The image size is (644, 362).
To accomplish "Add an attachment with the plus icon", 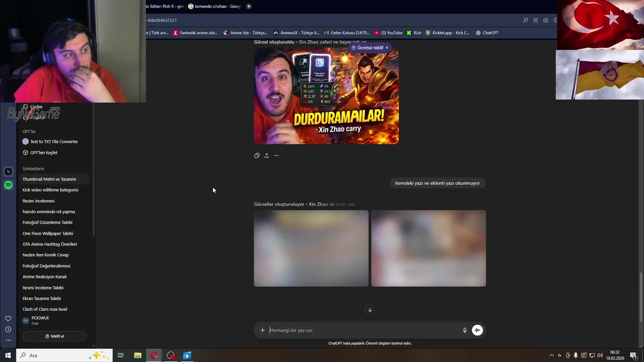I will click(x=262, y=330).
